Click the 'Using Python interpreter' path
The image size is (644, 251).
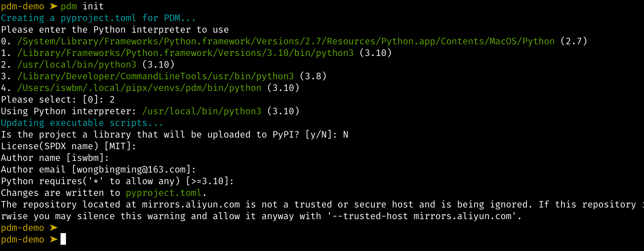(x=202, y=112)
